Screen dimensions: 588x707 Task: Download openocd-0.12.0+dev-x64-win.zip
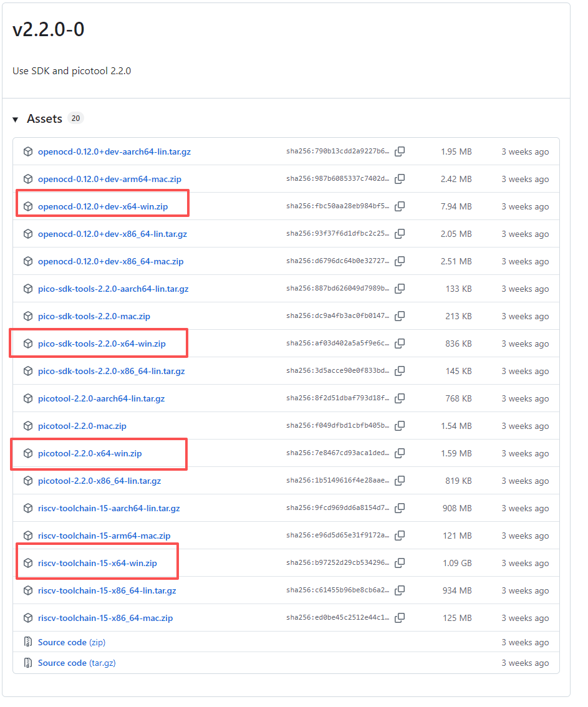(103, 206)
